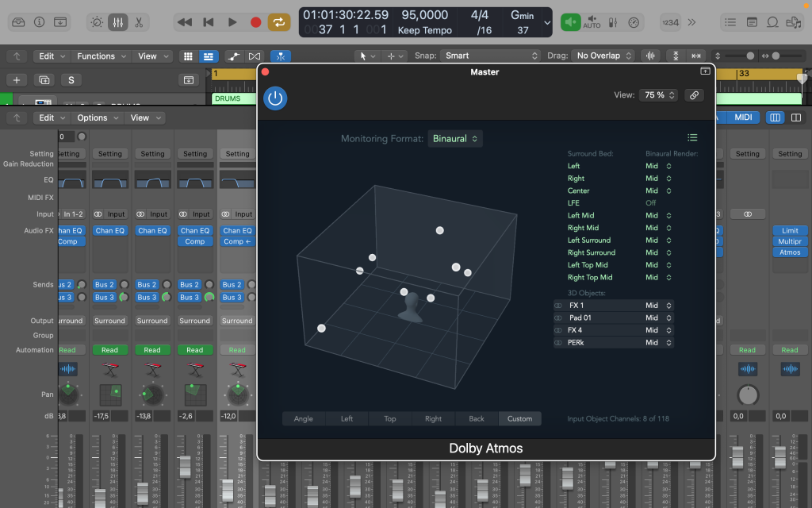This screenshot has width=812, height=508.
Task: Open the mixer Options menu
Action: pos(98,117)
